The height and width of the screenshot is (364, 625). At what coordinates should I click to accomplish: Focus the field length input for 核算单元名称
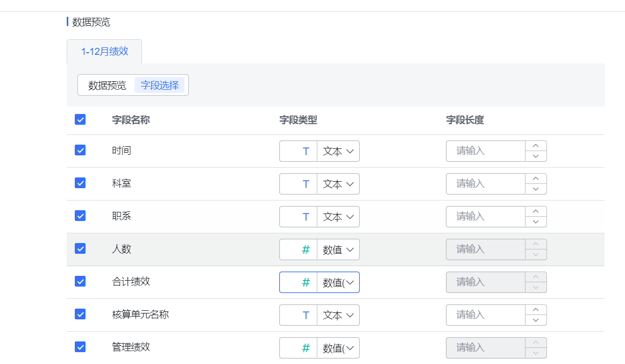pos(486,315)
